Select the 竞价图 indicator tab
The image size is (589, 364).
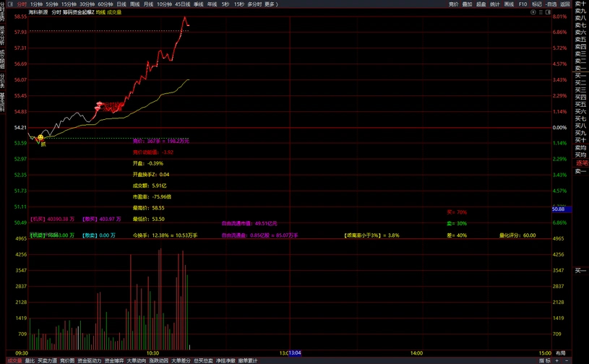coord(67,360)
